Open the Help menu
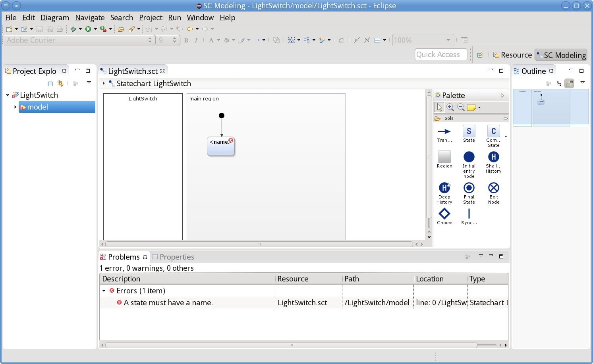 (x=227, y=17)
